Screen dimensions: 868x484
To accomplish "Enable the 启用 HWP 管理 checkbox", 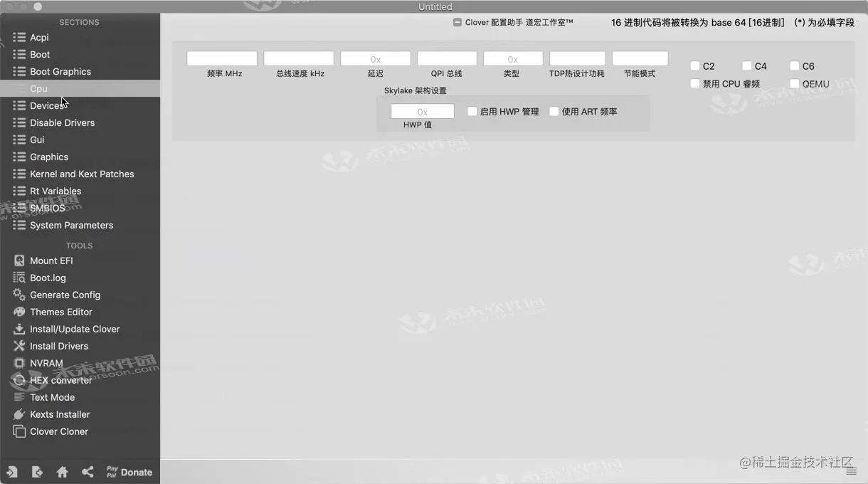I will point(472,111).
